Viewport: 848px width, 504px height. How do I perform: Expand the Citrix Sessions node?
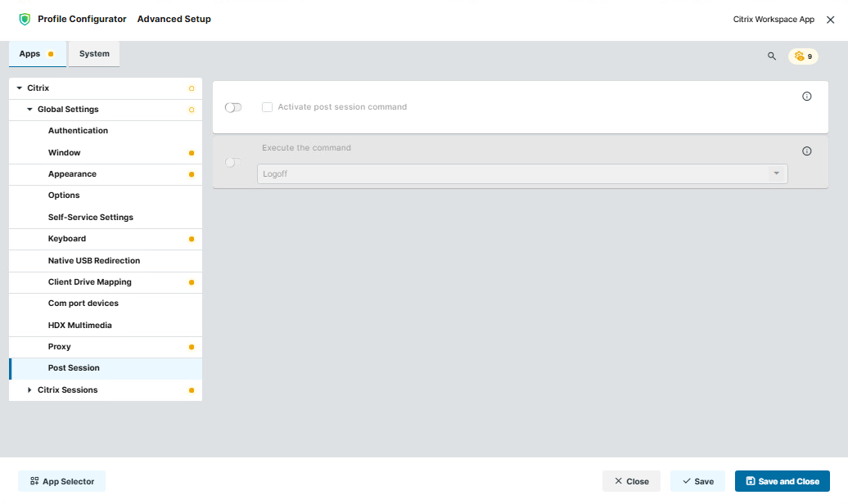(x=29, y=390)
